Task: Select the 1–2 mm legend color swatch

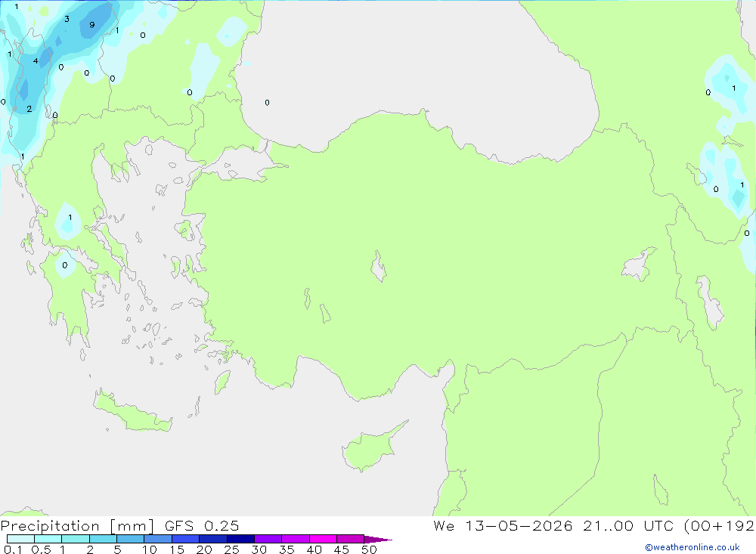Action: coord(76,539)
